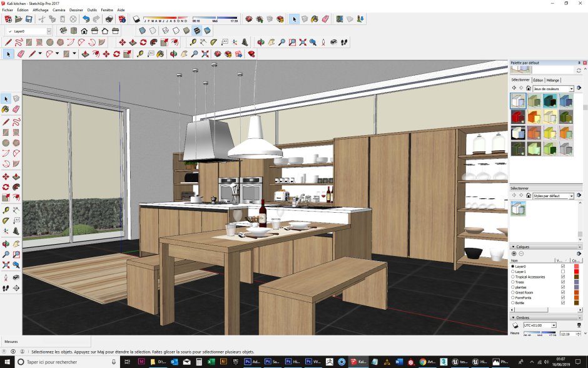Enable visibility for Layer 1
The width and height of the screenshot is (588, 368).
pyautogui.click(x=563, y=272)
